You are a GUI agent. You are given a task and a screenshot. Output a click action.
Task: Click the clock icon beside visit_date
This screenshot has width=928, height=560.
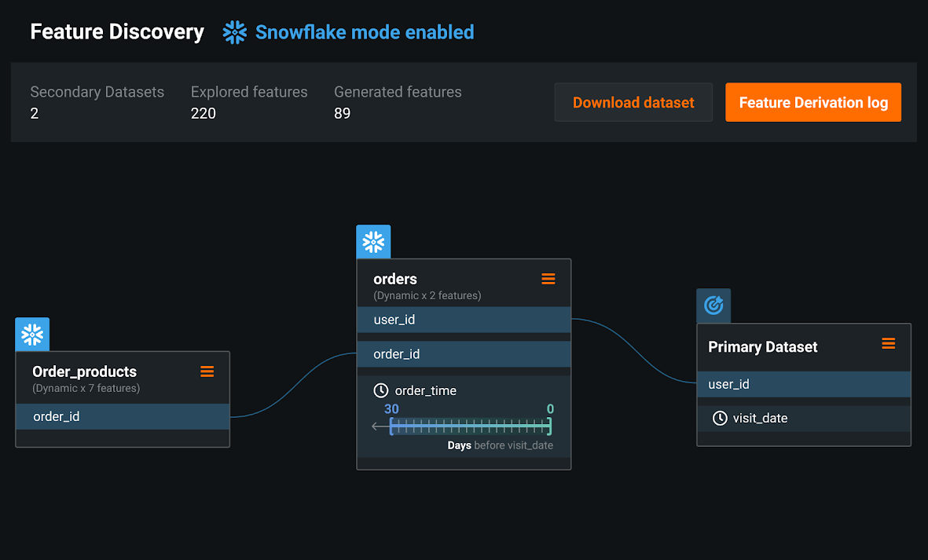[720, 418]
